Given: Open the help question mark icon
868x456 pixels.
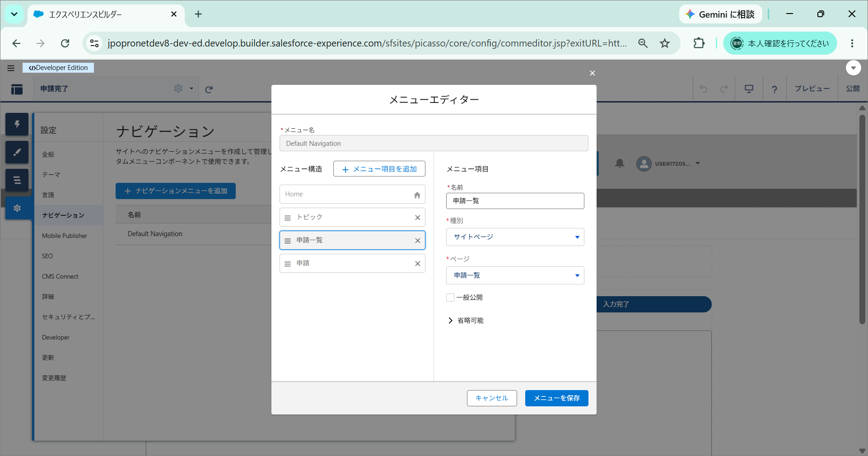Looking at the screenshot, I should click(x=775, y=89).
